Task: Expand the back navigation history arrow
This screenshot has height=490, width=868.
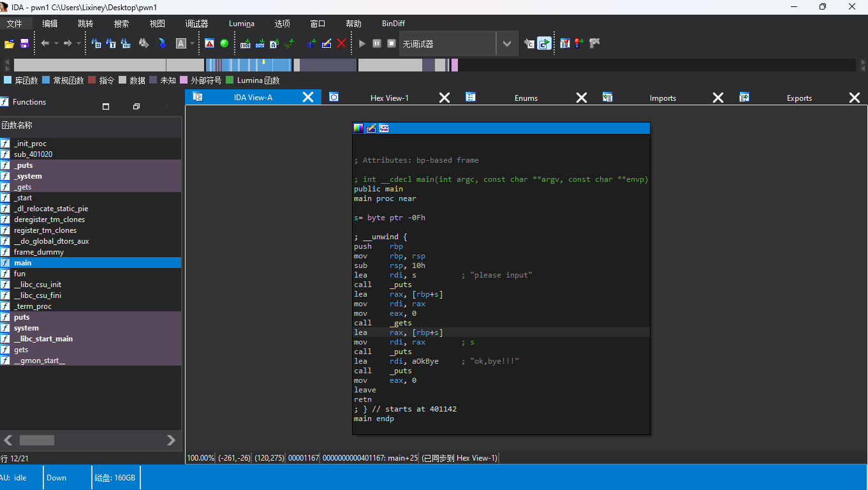Action: point(56,43)
